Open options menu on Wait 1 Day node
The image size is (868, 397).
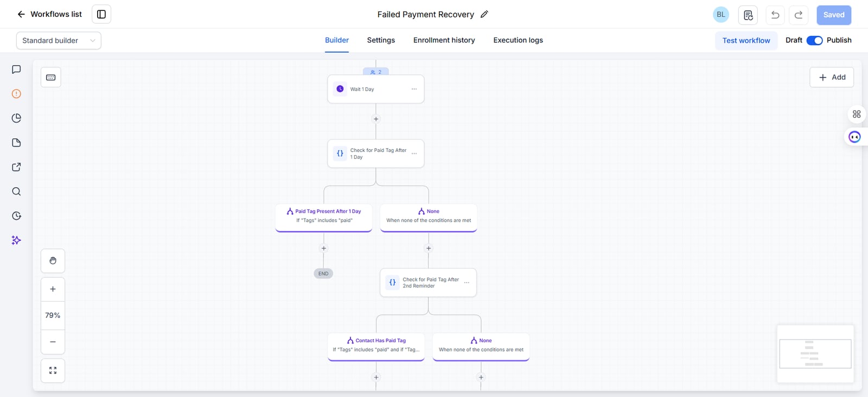(414, 89)
